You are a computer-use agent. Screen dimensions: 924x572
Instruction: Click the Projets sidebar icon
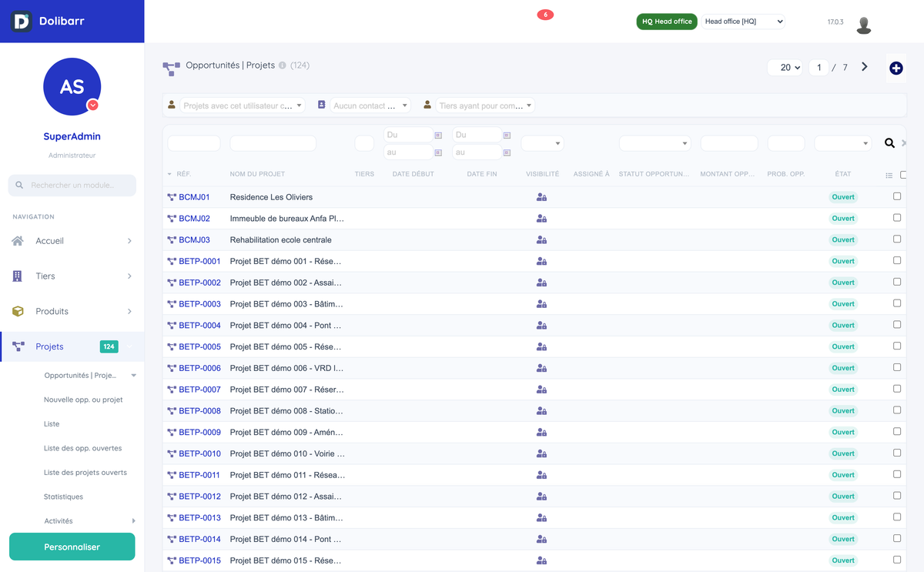[18, 346]
